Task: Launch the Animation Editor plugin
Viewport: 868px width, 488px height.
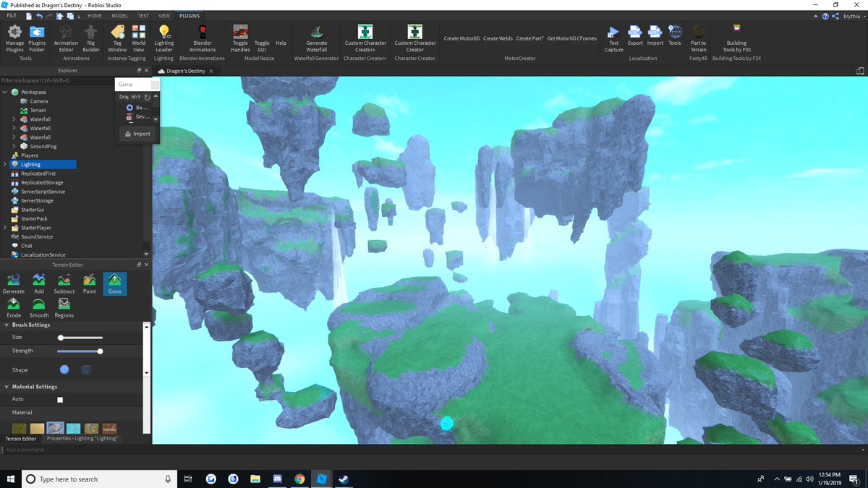Action: [66, 38]
